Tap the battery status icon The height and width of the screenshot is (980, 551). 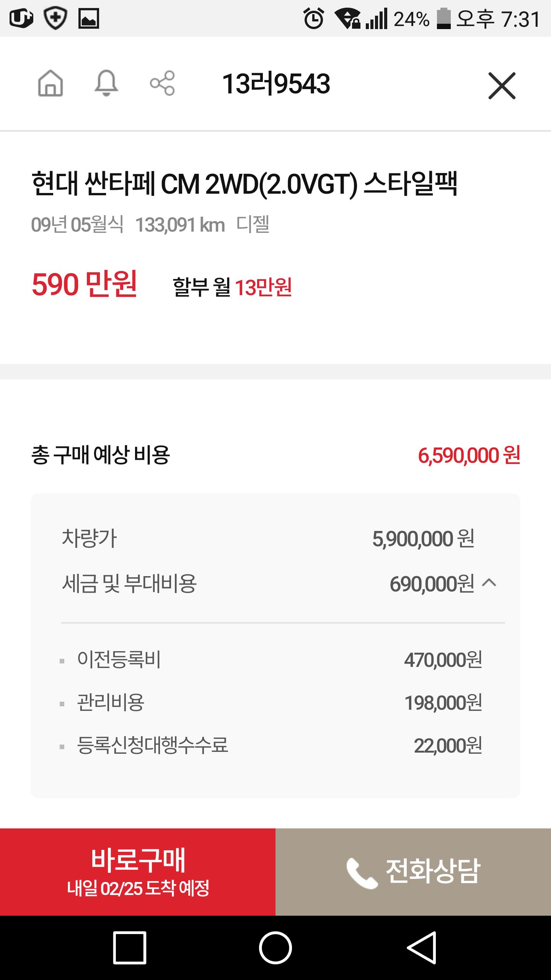pos(443,18)
